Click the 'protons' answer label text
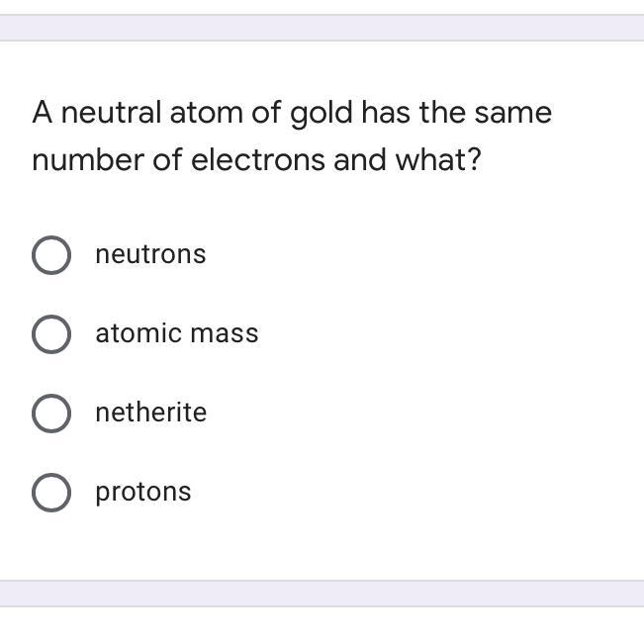Image resolution: width=644 pixels, height=644 pixels. (142, 492)
